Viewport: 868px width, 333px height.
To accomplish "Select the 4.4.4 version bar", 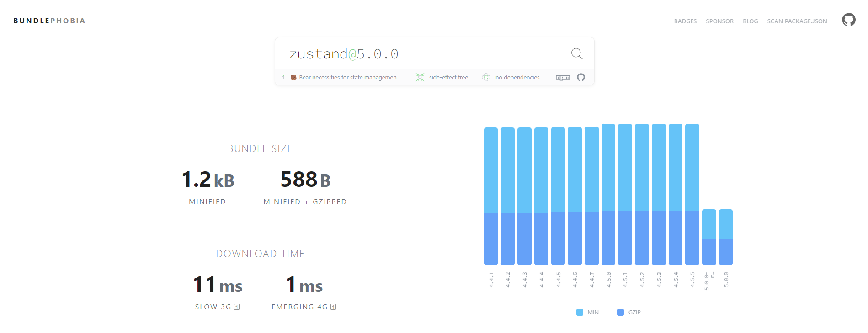I will pos(541,196).
